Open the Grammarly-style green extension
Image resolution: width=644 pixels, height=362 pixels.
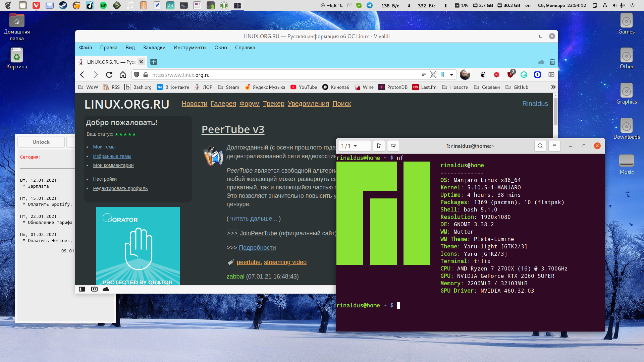click(x=524, y=74)
